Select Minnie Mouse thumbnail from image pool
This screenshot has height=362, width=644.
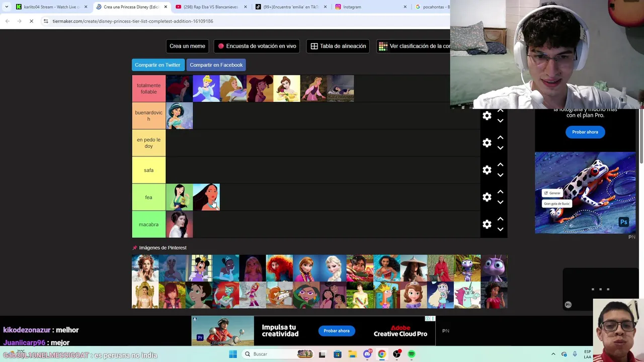pyautogui.click(x=199, y=268)
